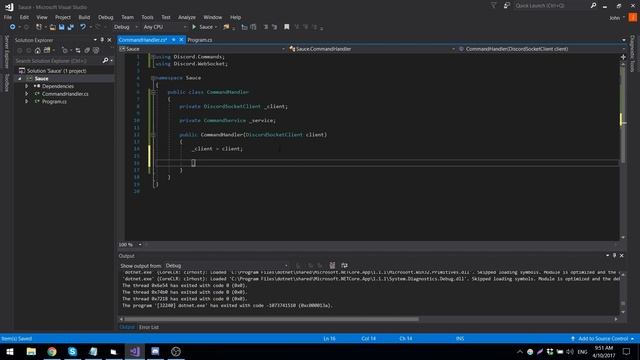
Task: Pin the Solution Explorer panel
Action: coord(102,40)
